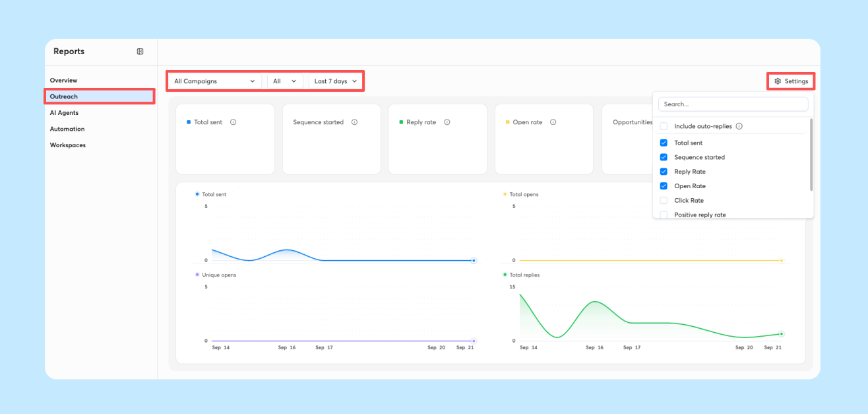
Task: Click Sep 21 label under Total replies chart
Action: pos(773,347)
